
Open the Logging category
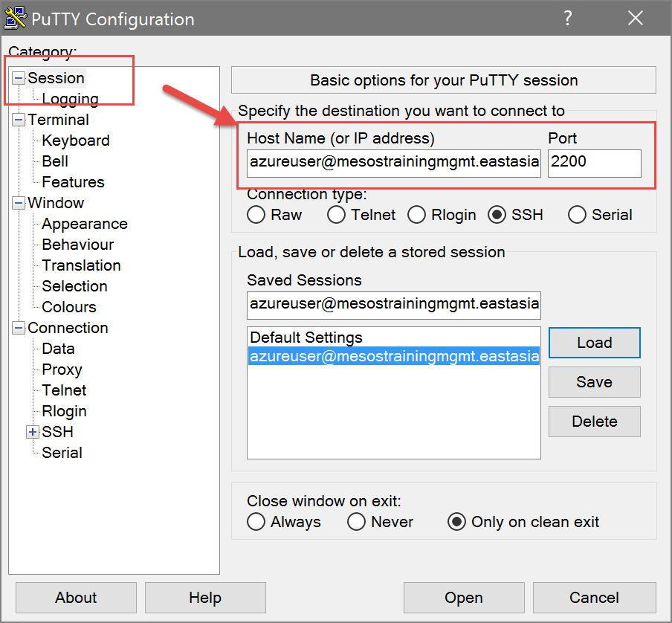(71, 99)
